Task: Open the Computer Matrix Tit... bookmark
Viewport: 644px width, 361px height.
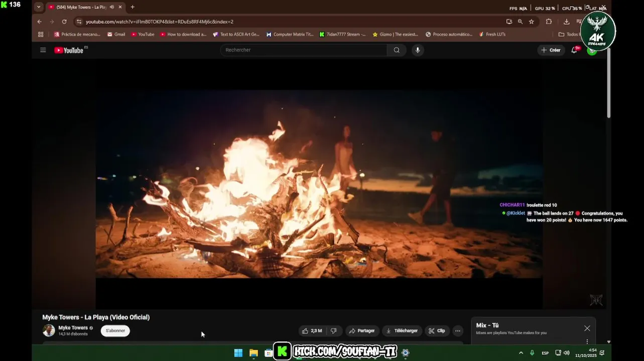Action: tap(290, 35)
